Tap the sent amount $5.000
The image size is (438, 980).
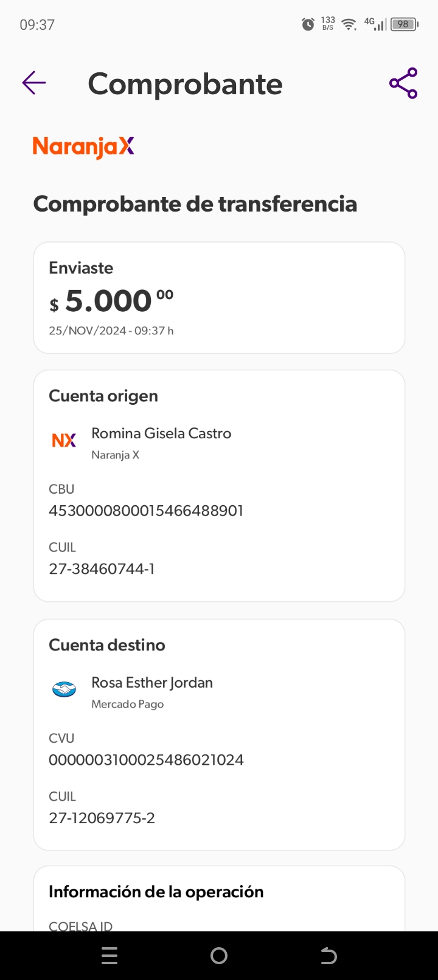tap(109, 301)
